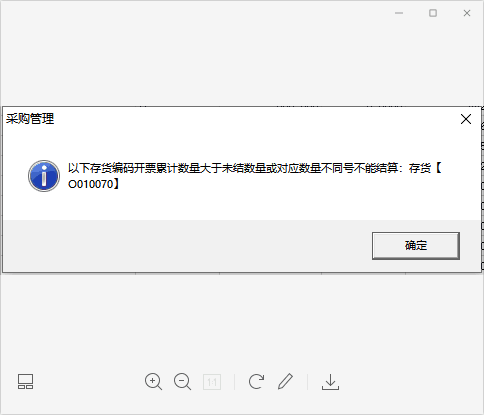Click the 采购管理 title bar area right of the title
The width and height of the screenshot is (484, 415).
(257, 119)
